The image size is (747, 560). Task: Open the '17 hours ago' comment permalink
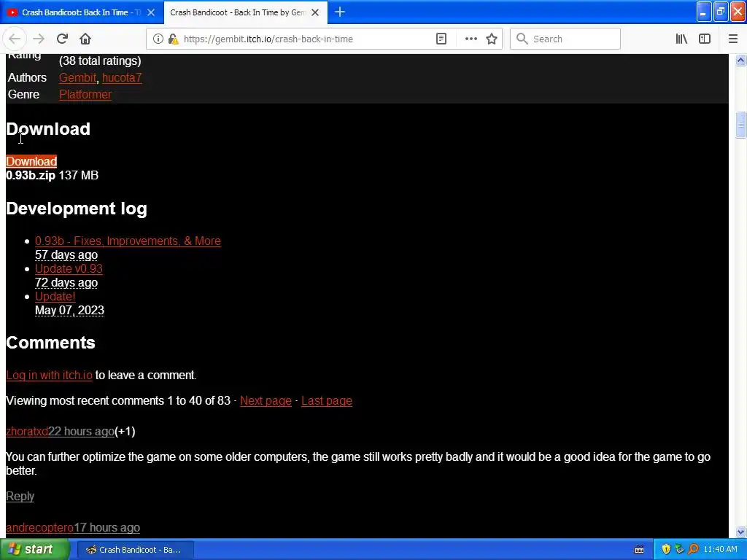107,528
